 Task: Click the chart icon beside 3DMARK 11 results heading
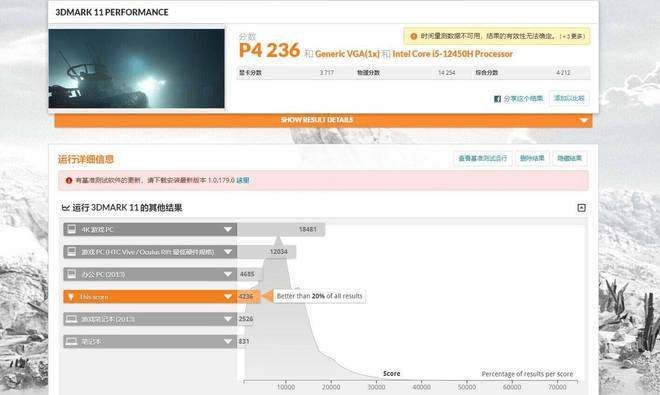[65, 208]
